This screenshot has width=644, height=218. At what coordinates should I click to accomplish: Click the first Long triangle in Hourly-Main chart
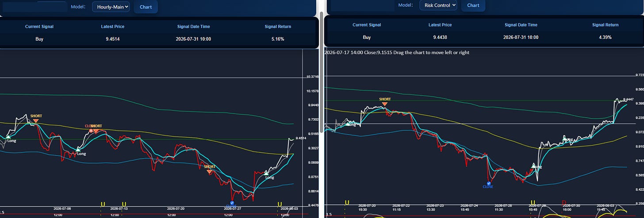pyautogui.click(x=8, y=137)
